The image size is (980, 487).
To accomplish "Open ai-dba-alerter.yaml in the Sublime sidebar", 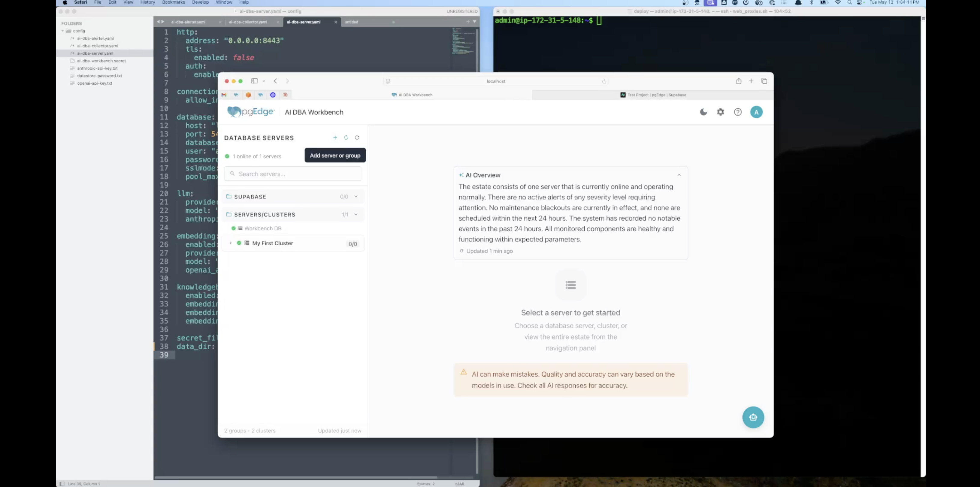I will [x=95, y=38].
